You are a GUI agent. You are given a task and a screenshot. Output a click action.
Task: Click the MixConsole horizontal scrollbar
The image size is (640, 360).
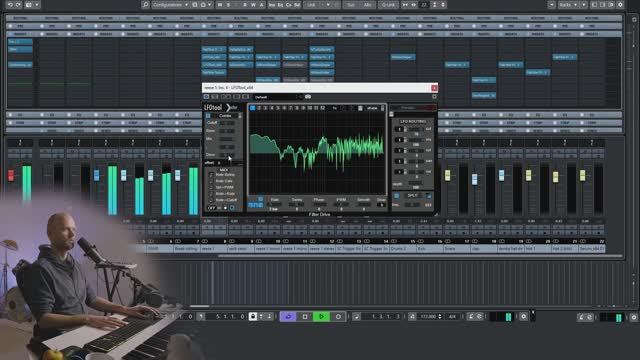tap(420, 256)
